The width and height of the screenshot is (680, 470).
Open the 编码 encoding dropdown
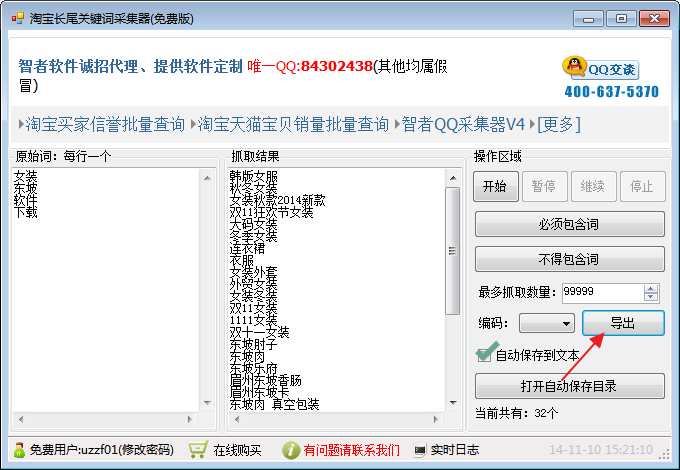tap(547, 323)
